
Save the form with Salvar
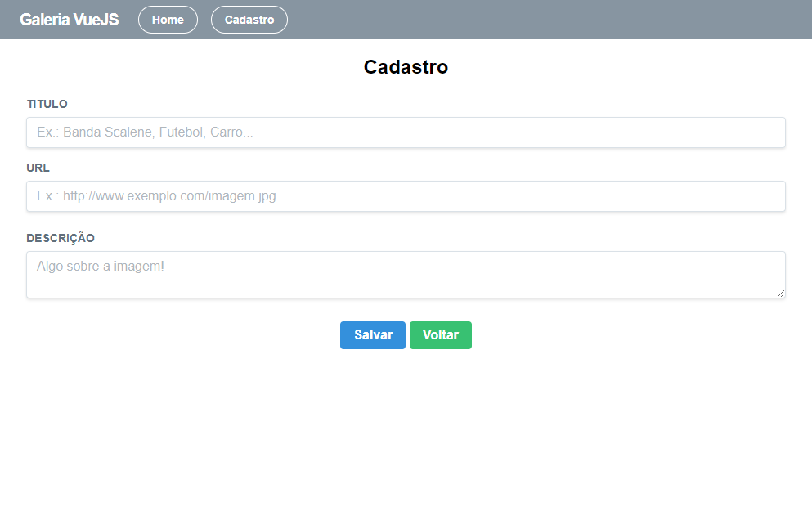[373, 335]
